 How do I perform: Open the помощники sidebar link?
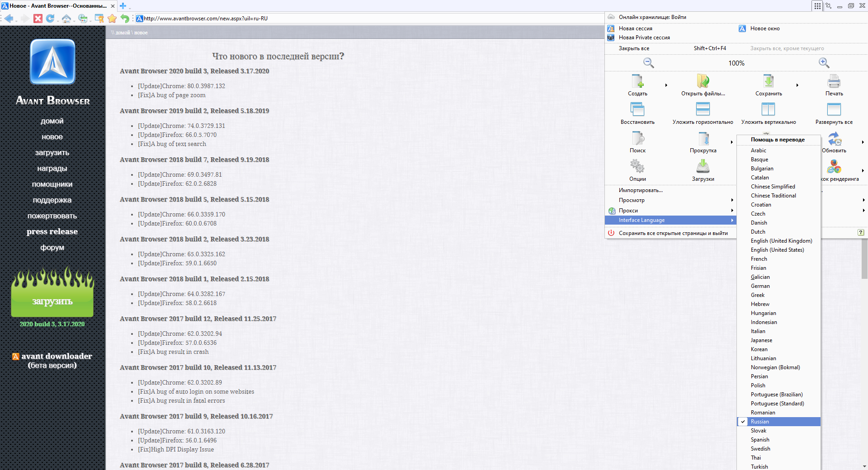[x=52, y=184]
